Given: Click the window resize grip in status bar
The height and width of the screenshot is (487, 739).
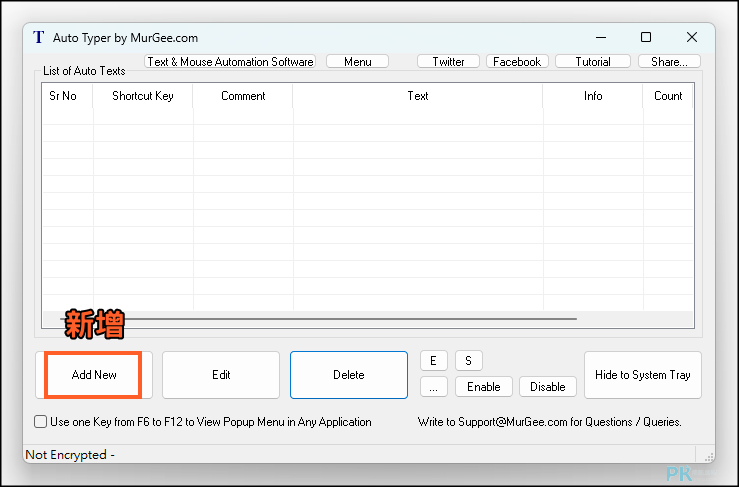Looking at the screenshot, I should [x=708, y=456].
